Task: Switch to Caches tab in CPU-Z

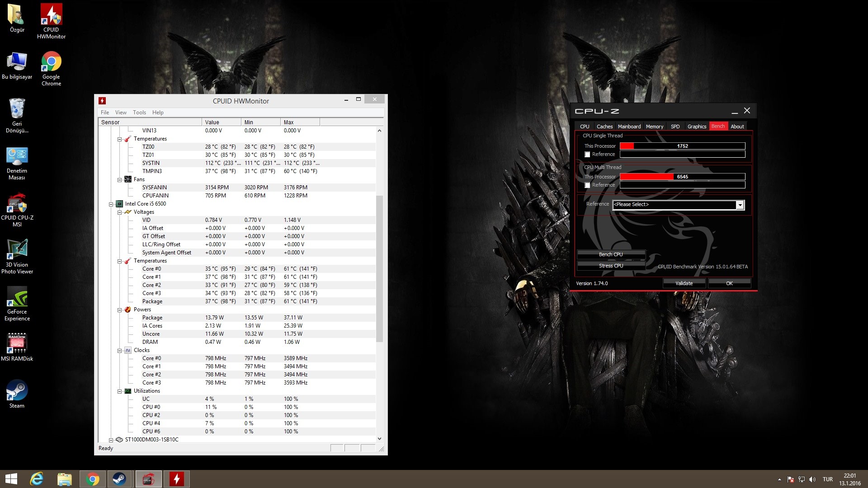Action: (x=604, y=127)
